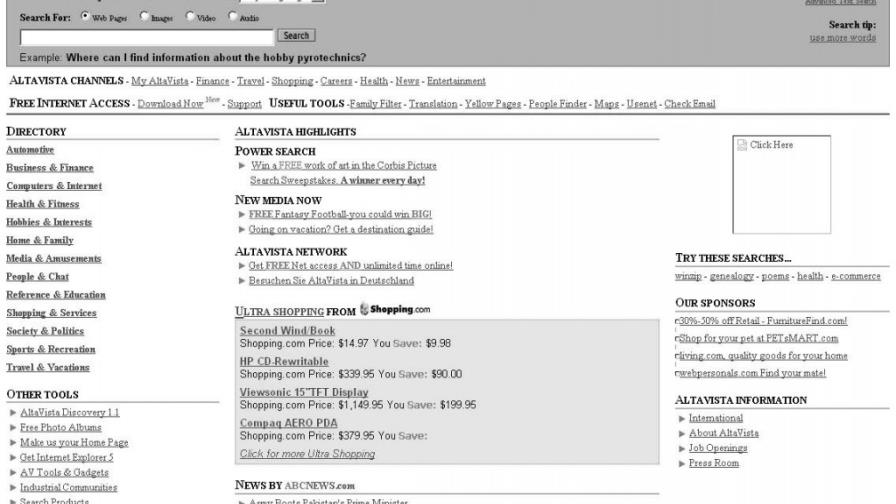Viewport: 896px width, 504px height.
Task: Click the arrow bullet beside Job Openings
Action: 682,449
